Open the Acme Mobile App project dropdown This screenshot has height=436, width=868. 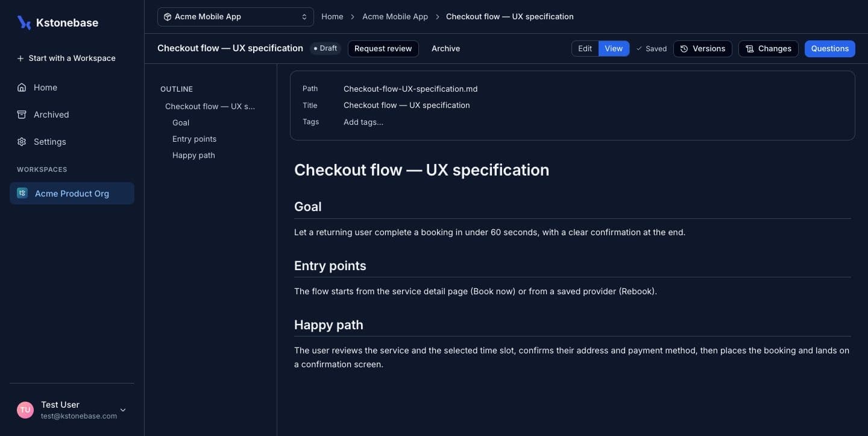pyautogui.click(x=236, y=17)
